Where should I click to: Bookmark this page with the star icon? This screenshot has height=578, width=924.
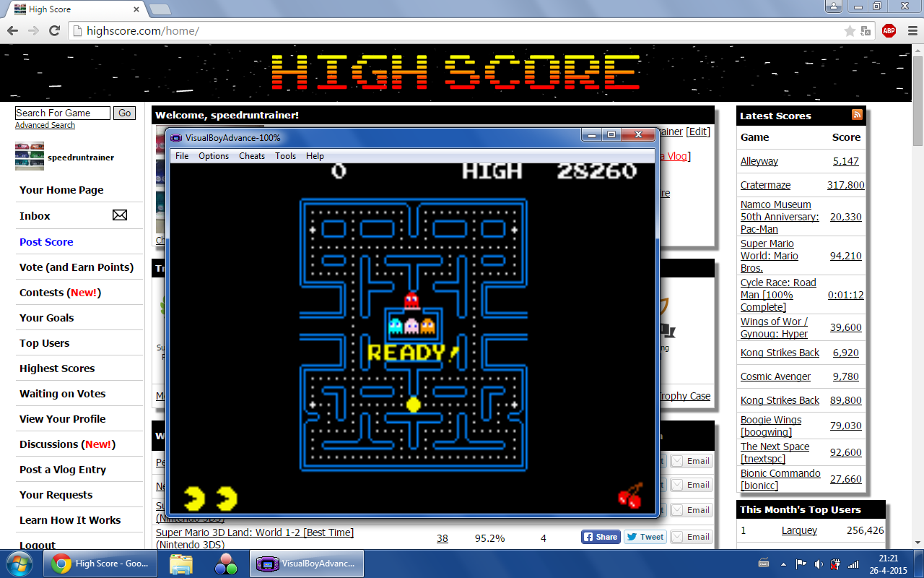tap(850, 30)
